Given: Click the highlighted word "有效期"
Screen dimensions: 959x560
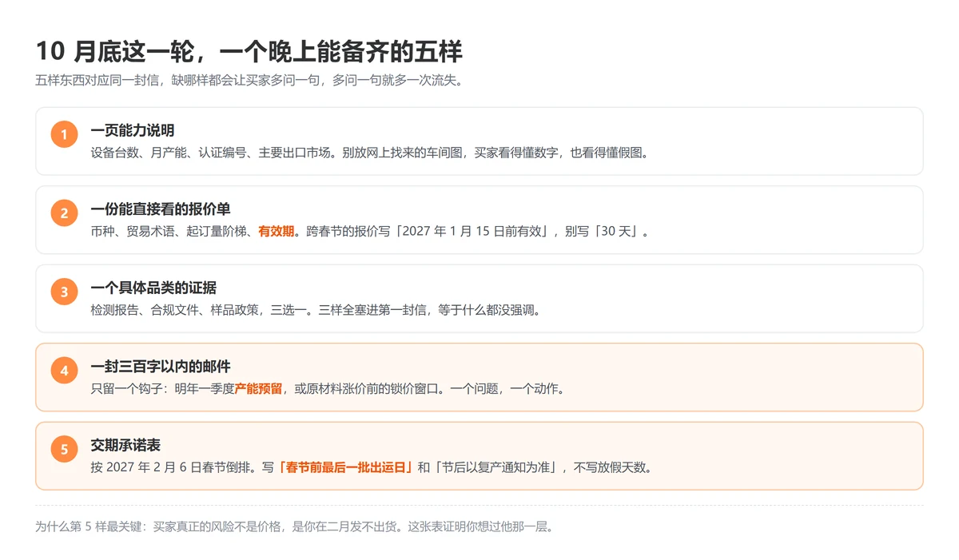Looking at the screenshot, I should [277, 232].
